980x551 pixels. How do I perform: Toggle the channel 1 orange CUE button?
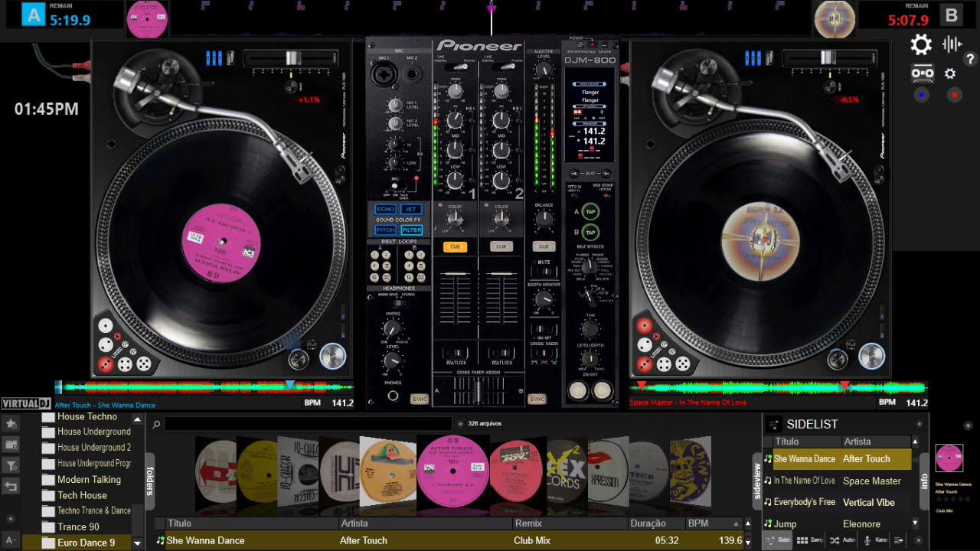455,246
